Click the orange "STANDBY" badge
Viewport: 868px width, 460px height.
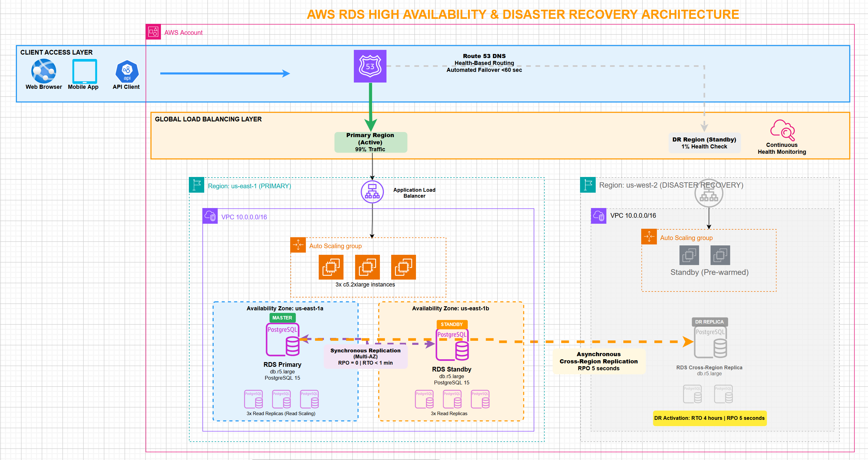[452, 324]
